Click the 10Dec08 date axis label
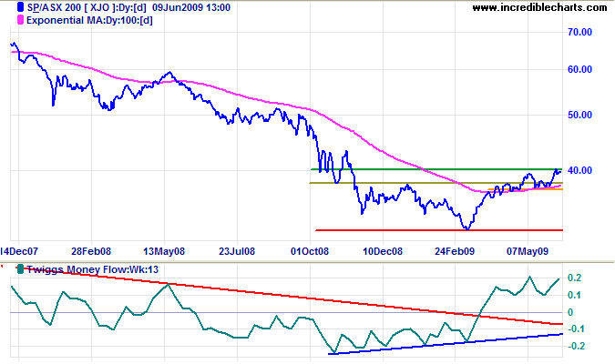 click(x=383, y=251)
